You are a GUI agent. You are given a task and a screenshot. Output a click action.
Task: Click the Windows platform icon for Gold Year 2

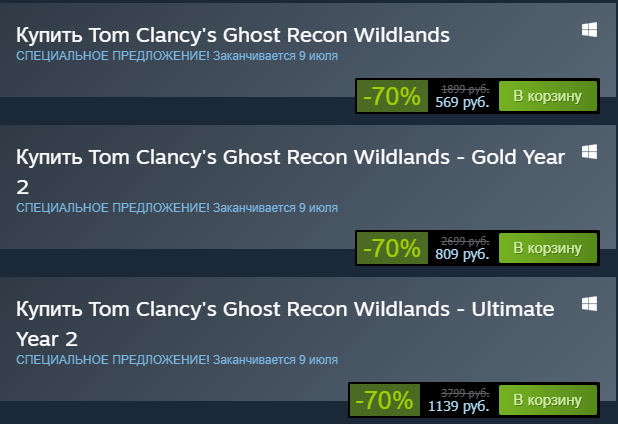coord(589,152)
